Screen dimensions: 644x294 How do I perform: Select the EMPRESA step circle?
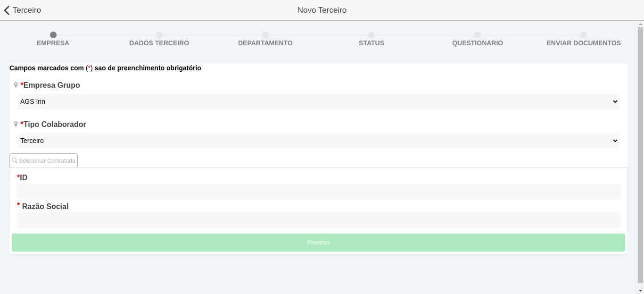tap(53, 35)
